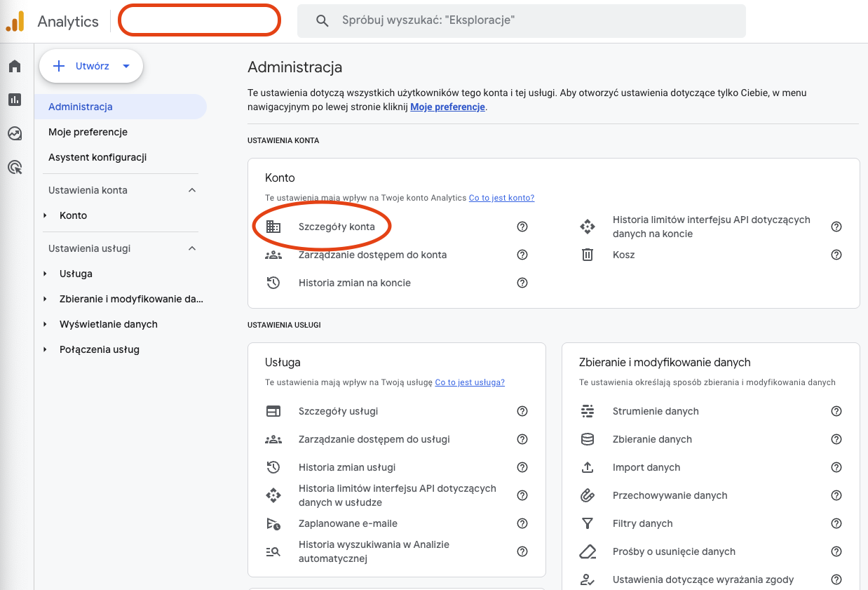Viewport: 868px width, 590px height.
Task: Collapse the Ustawienia konta section chevron
Action: click(x=192, y=189)
